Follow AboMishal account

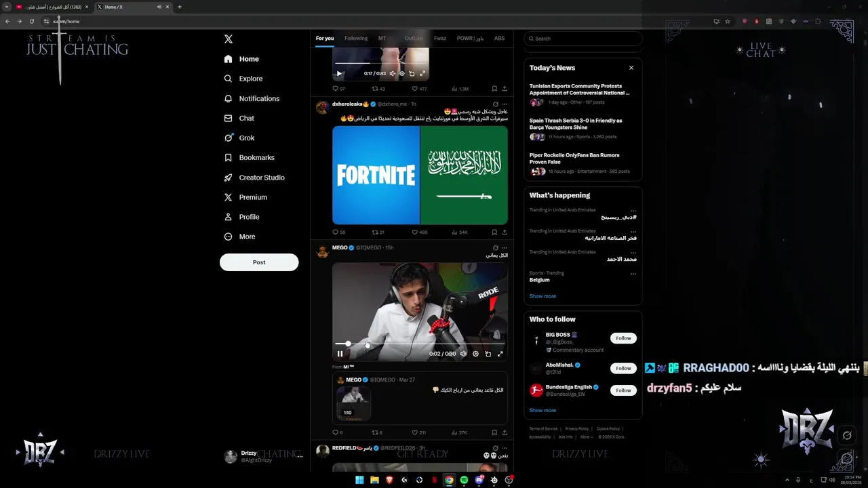(623, 368)
